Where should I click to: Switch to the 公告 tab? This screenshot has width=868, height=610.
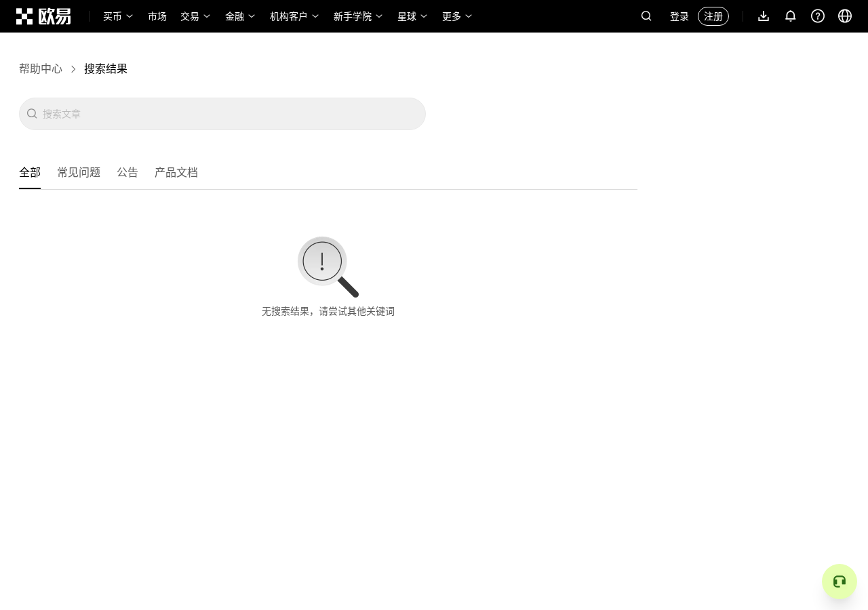(x=127, y=172)
